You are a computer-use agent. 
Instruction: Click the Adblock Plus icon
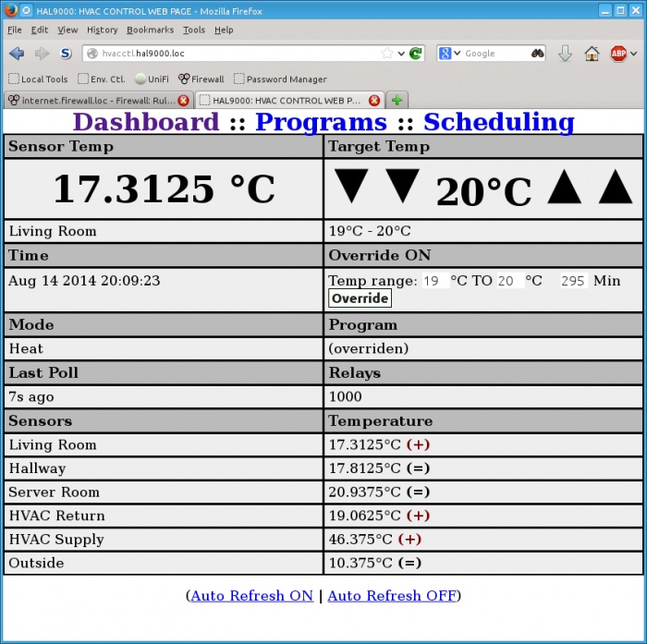tap(617, 54)
